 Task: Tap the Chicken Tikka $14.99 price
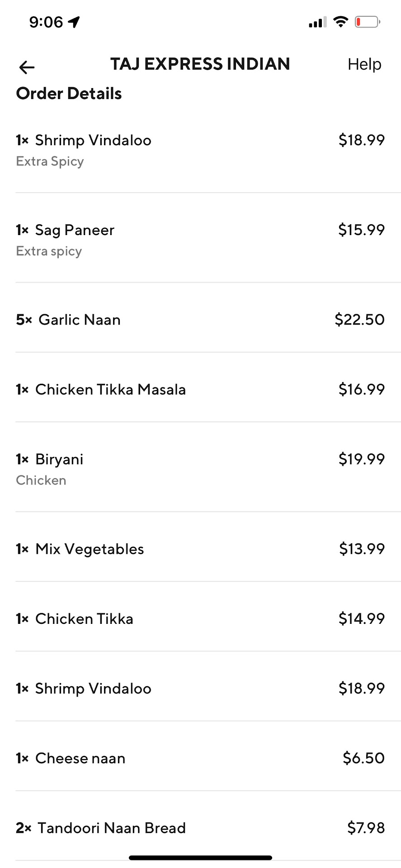tap(361, 618)
